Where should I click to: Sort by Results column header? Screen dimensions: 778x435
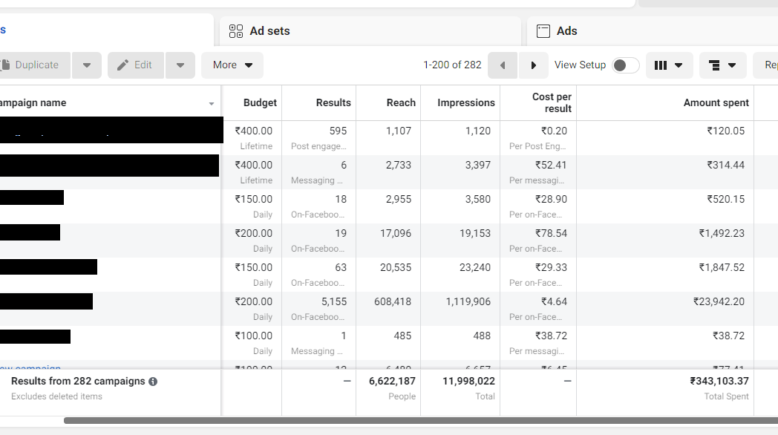pyautogui.click(x=333, y=103)
